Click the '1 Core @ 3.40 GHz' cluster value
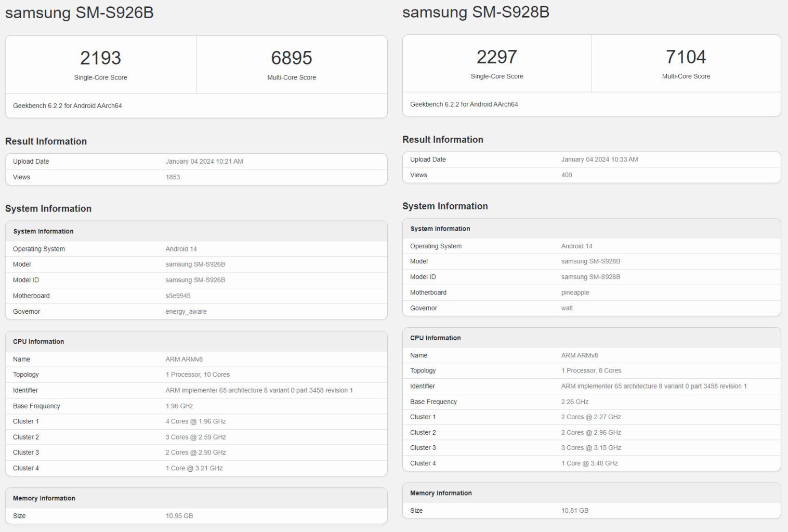Image resolution: width=788 pixels, height=532 pixels. pyautogui.click(x=589, y=463)
